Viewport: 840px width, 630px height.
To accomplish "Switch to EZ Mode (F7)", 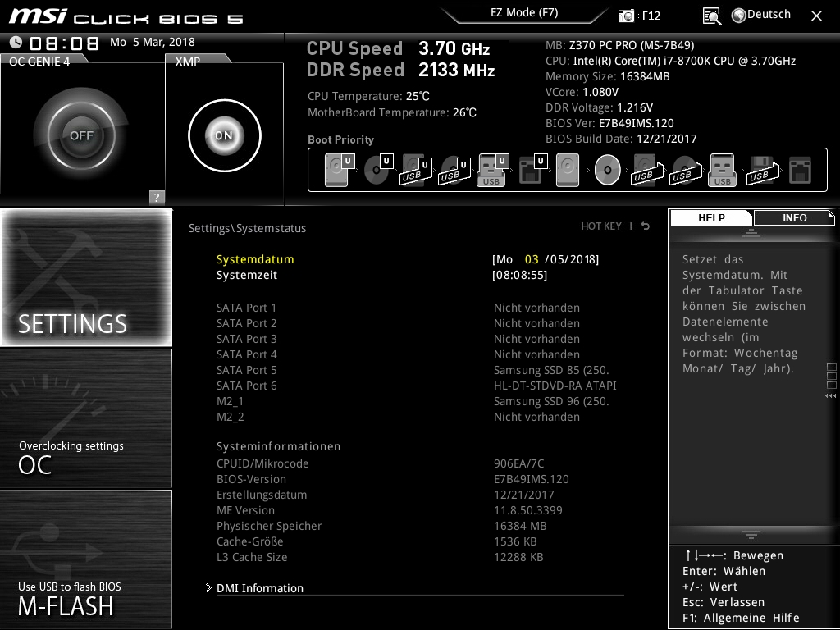I will [x=524, y=13].
